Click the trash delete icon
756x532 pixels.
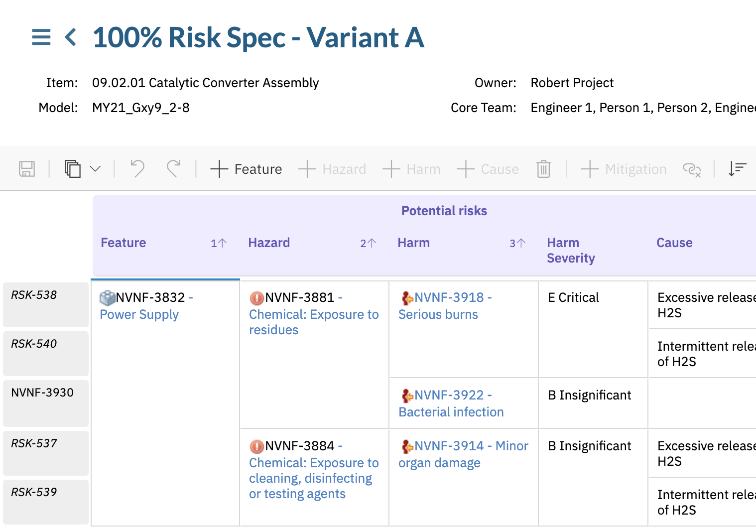tap(543, 169)
